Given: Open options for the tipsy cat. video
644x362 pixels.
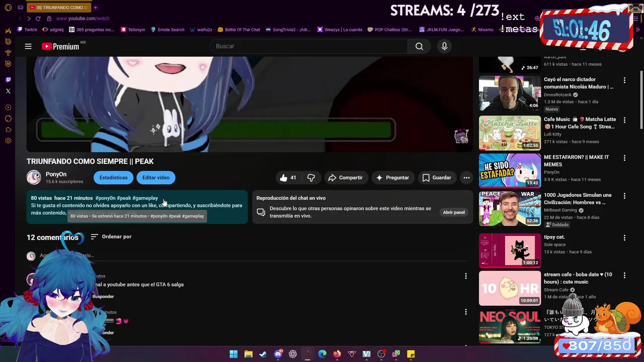Looking at the screenshot, I should (x=624, y=238).
